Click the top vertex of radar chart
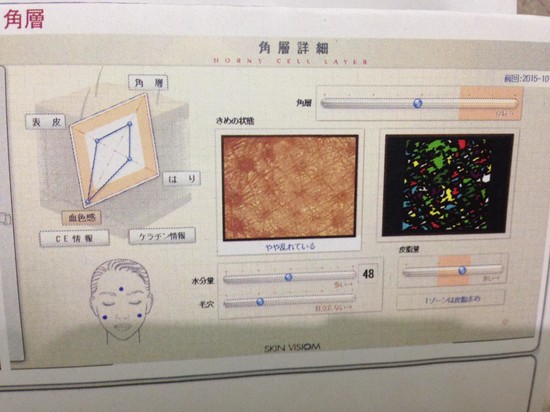The width and height of the screenshot is (550, 412). (130, 124)
